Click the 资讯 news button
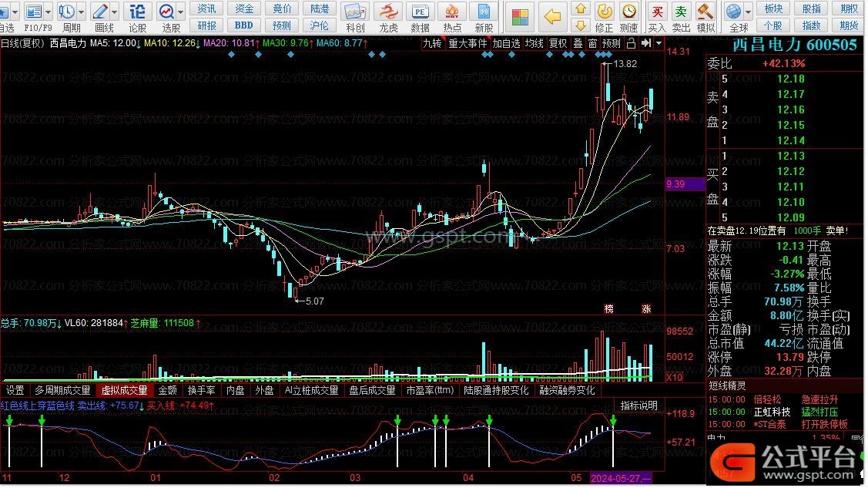The width and height of the screenshot is (868, 488). (x=206, y=8)
